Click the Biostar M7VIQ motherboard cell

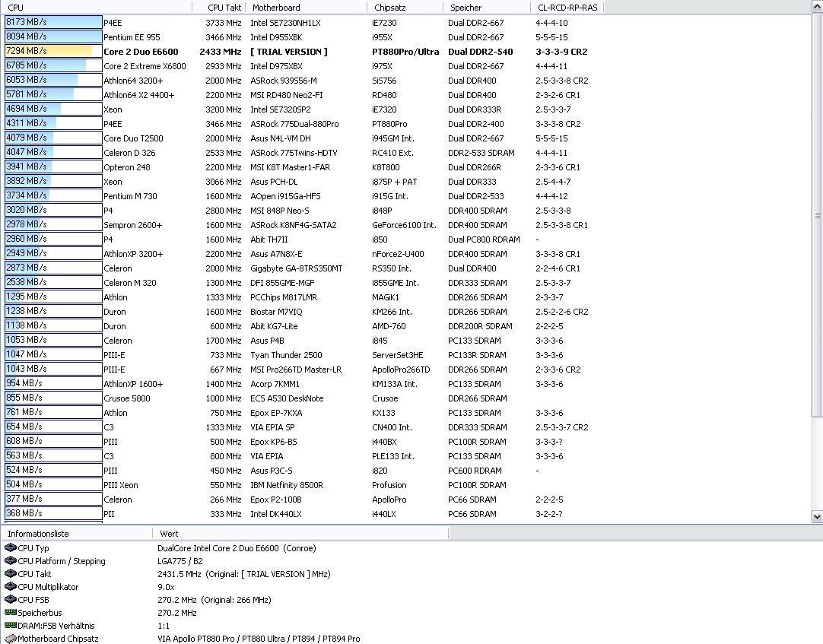[x=276, y=311]
